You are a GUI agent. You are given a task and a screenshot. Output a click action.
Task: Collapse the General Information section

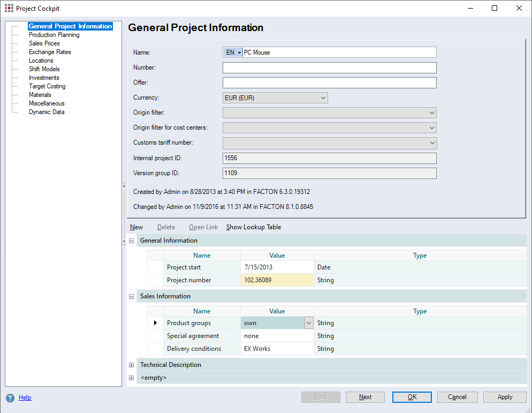(x=132, y=241)
